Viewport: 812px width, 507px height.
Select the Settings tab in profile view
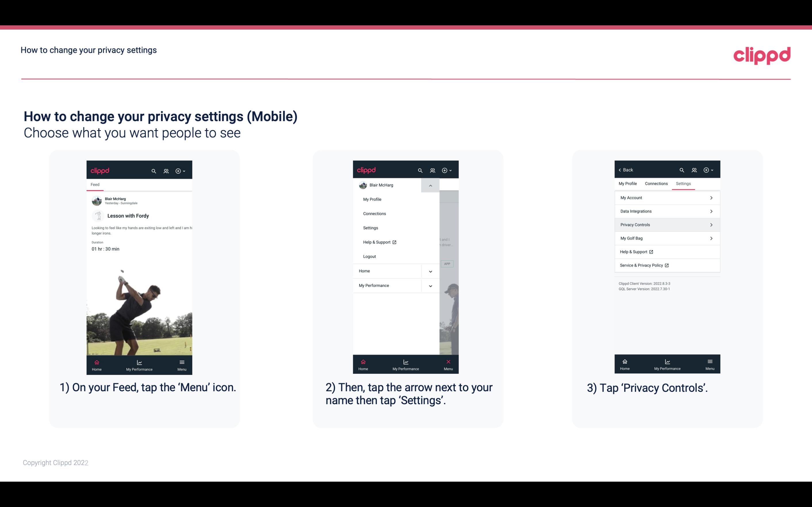[x=683, y=183]
